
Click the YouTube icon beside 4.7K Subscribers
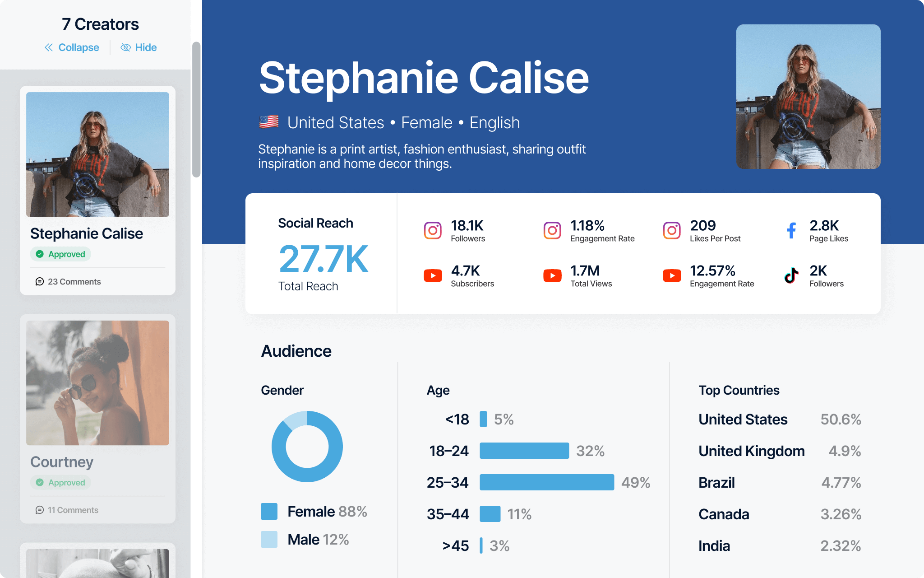pos(433,275)
